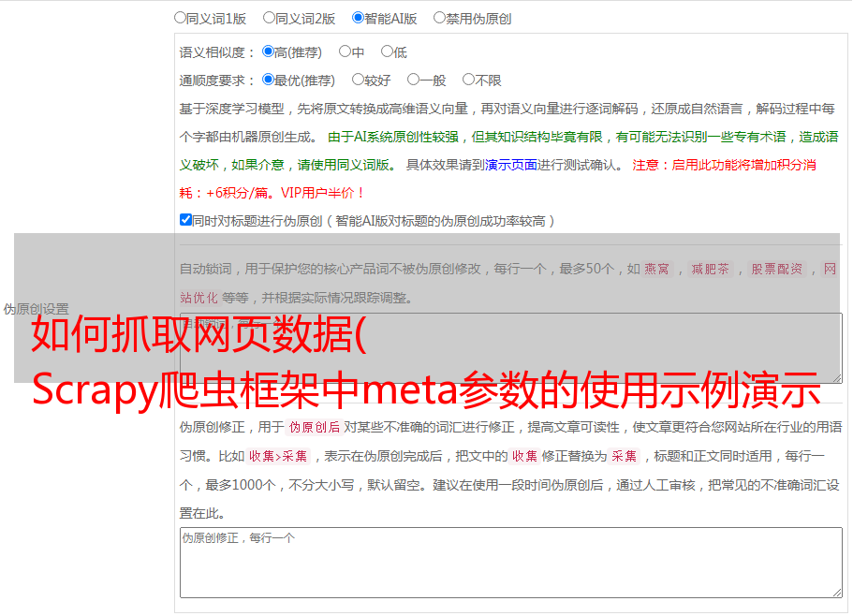Image resolution: width=853 pixels, height=616 pixels.
Task: Select the 禁用伪原创 radio option
Action: click(439, 18)
